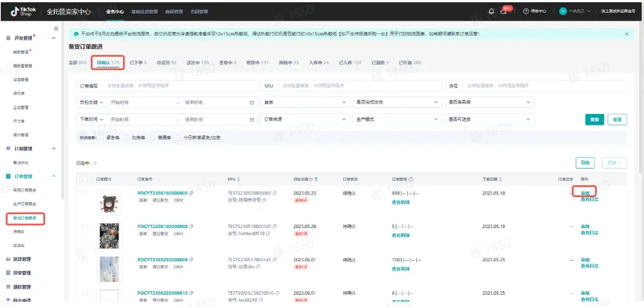Copy SPU TESTS230518000107
The width and height of the screenshot is (644, 307).
tap(275, 226)
